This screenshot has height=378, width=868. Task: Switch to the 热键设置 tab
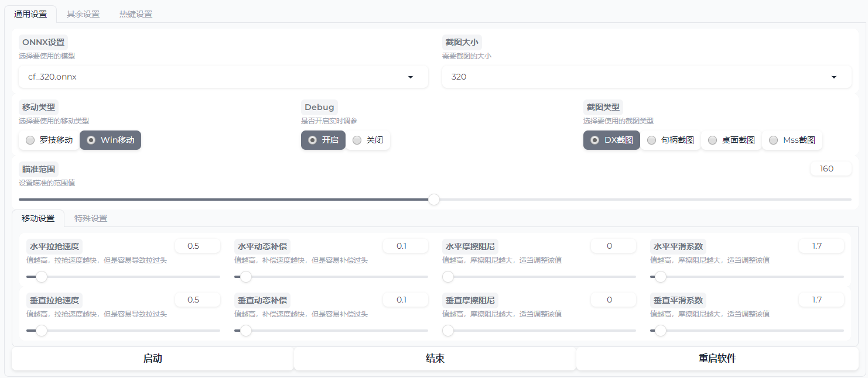pos(135,13)
